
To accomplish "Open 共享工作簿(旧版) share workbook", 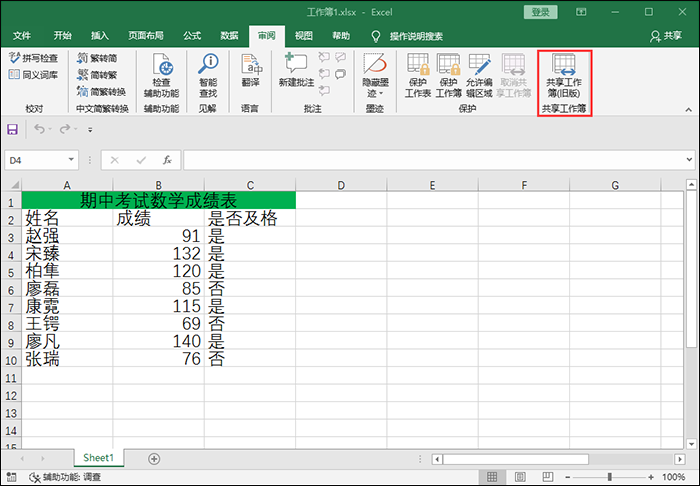I will click(x=565, y=75).
